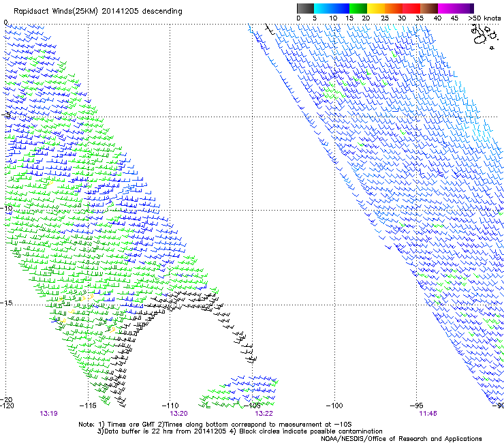Click the gray 0-5 knots color swatch
The height and width of the screenshot is (443, 504).
point(305,8)
